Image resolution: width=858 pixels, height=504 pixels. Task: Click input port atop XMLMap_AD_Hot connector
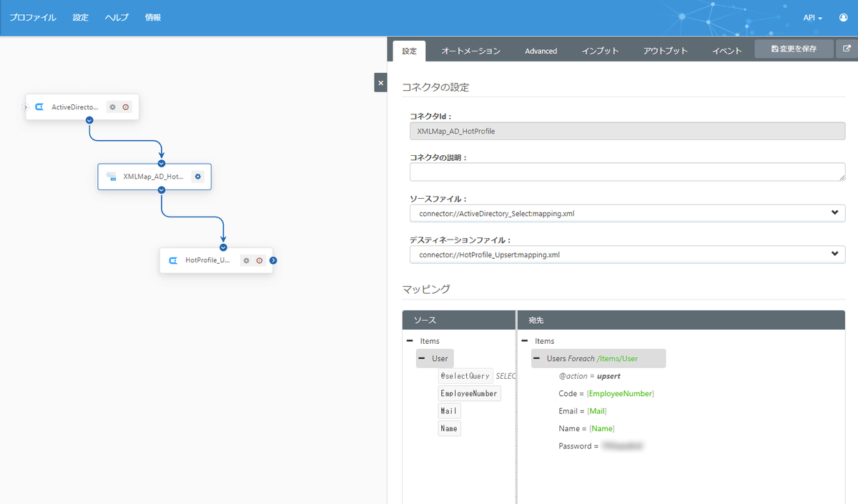pyautogui.click(x=162, y=163)
